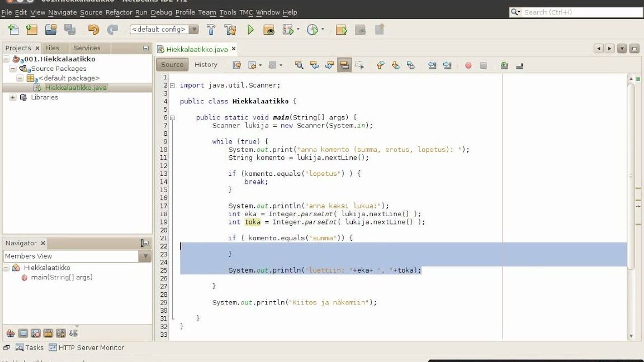
Task: Click Previous Bookmark icon
Action: (380, 65)
